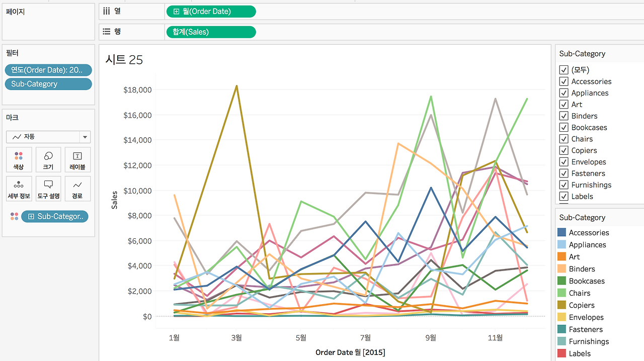Click the 9월 month axis label
The image size is (644, 361).
coord(431,337)
